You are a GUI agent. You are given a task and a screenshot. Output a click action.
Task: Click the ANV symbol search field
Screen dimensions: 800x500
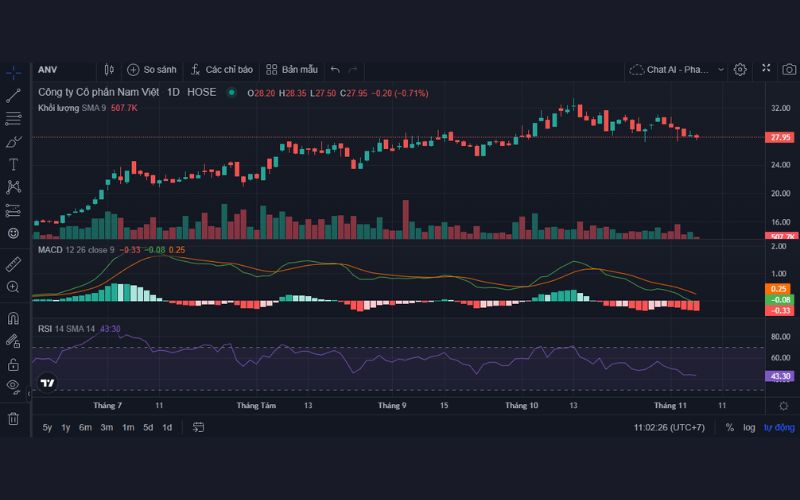[60, 69]
